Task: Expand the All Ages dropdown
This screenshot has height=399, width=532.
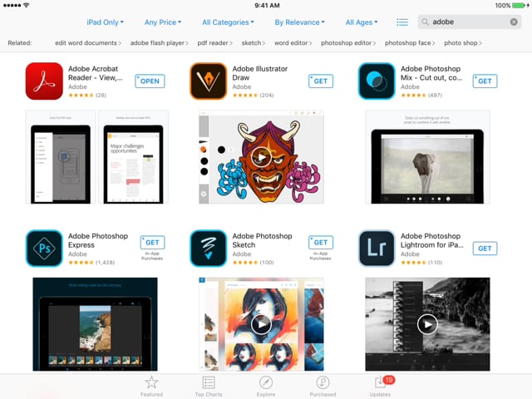Action: pyautogui.click(x=362, y=22)
